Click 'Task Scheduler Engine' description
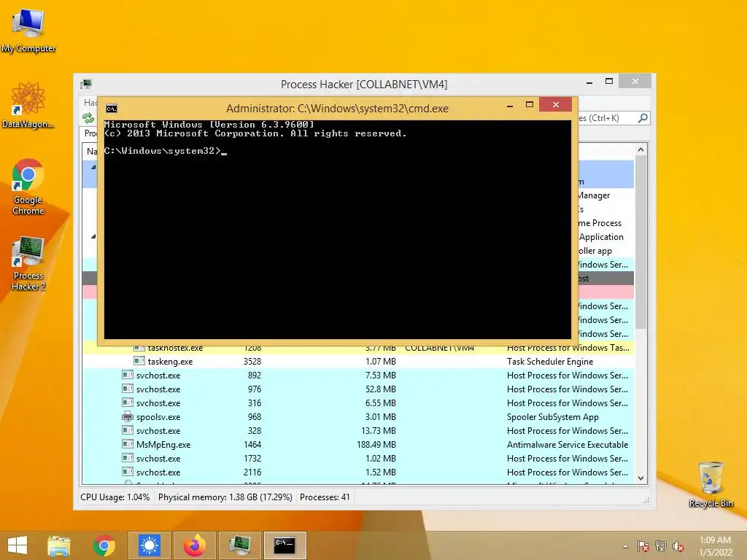The width and height of the screenshot is (747, 560). [550, 362]
